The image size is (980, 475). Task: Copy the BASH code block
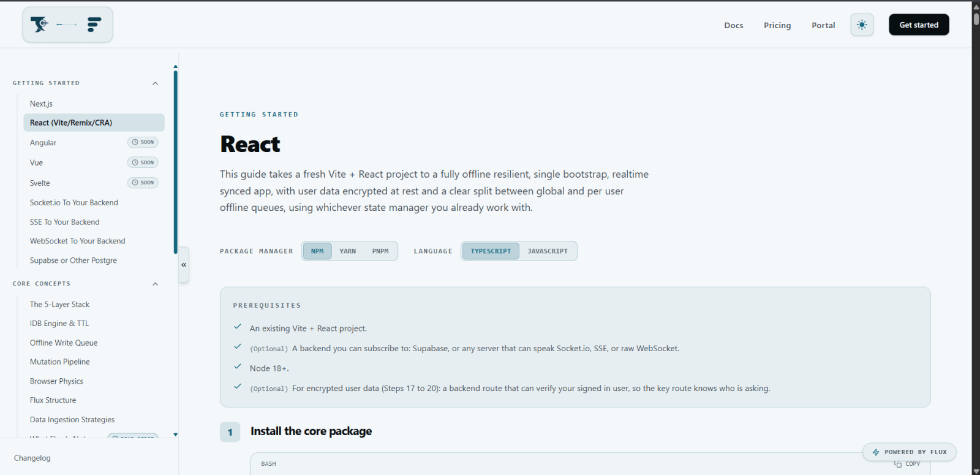tap(907, 464)
